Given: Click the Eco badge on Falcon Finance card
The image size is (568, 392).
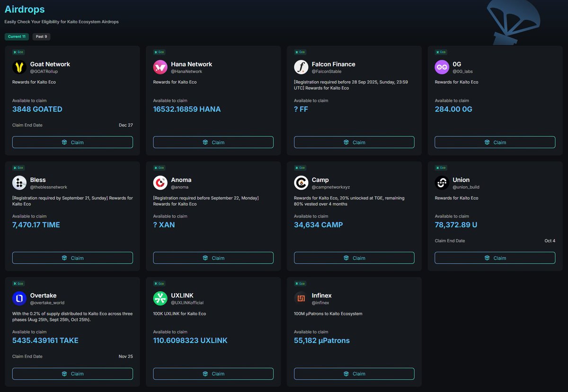Looking at the screenshot, I should (301, 52).
